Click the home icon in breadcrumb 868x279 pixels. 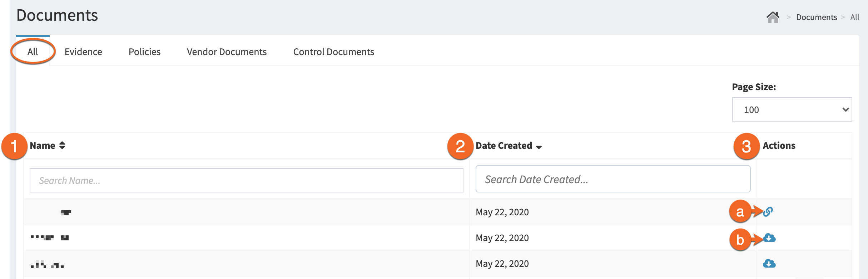[773, 17]
